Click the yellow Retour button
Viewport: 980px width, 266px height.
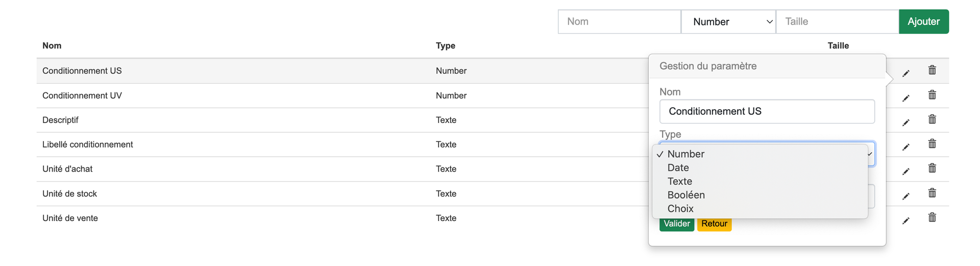(714, 224)
